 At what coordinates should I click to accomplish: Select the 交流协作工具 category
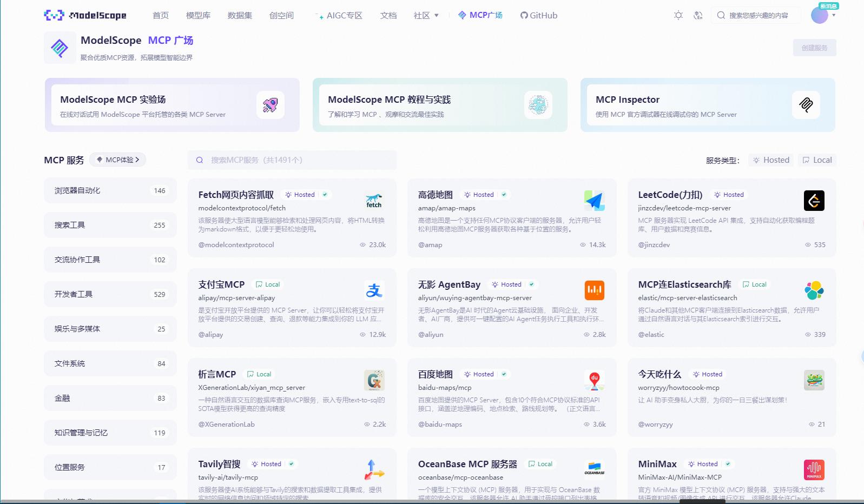click(110, 260)
